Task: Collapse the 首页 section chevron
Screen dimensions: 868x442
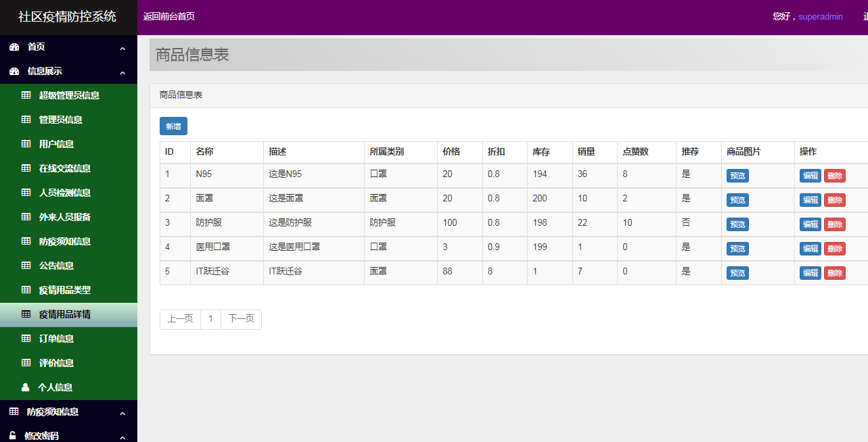Action: click(122, 48)
